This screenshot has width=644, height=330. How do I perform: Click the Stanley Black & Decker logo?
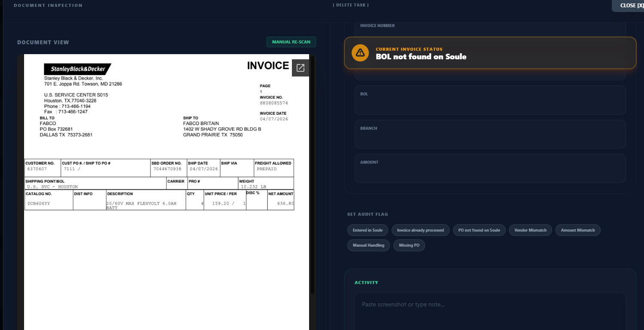[x=78, y=69]
